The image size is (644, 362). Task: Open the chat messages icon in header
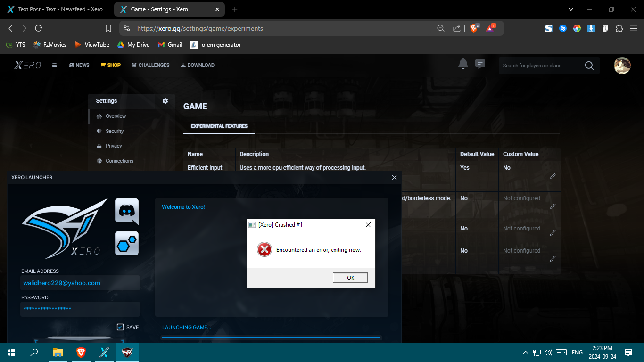tap(480, 64)
